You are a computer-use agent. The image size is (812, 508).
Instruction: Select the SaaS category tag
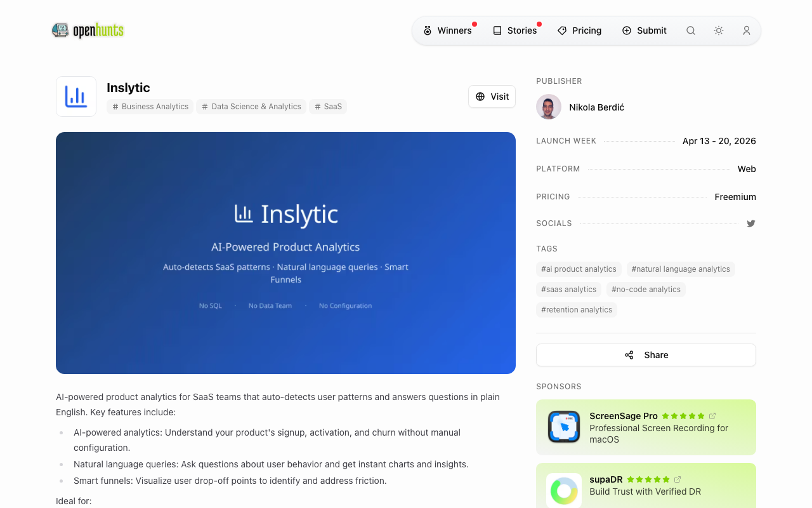tap(328, 107)
